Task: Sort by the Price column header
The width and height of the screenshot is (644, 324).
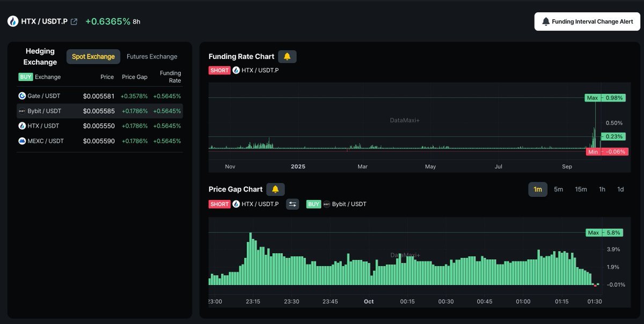Action: click(107, 77)
